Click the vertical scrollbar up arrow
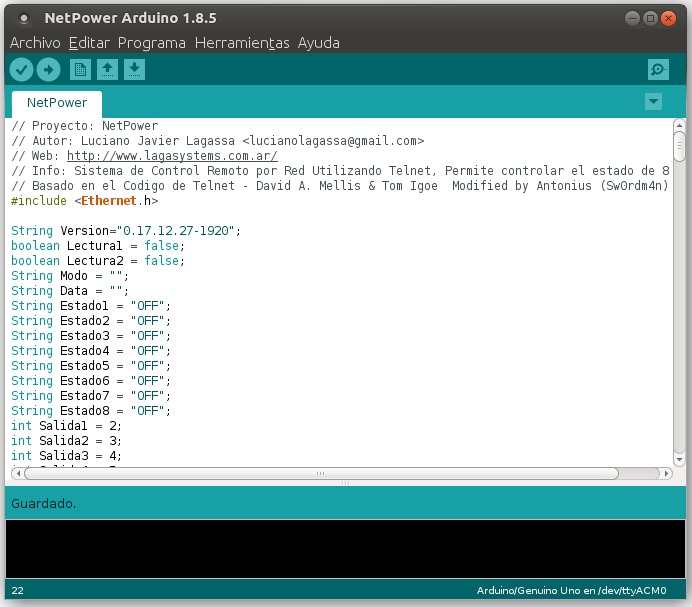 coord(679,125)
